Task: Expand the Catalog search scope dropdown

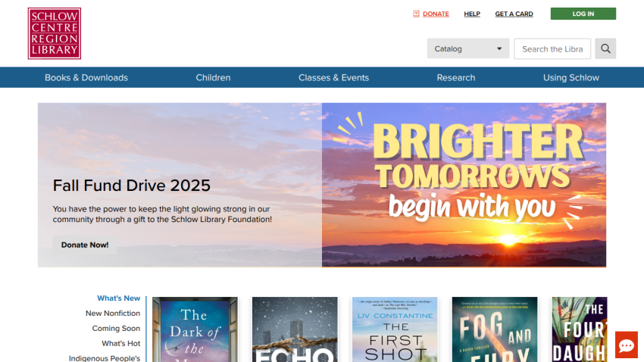Action: [467, 48]
